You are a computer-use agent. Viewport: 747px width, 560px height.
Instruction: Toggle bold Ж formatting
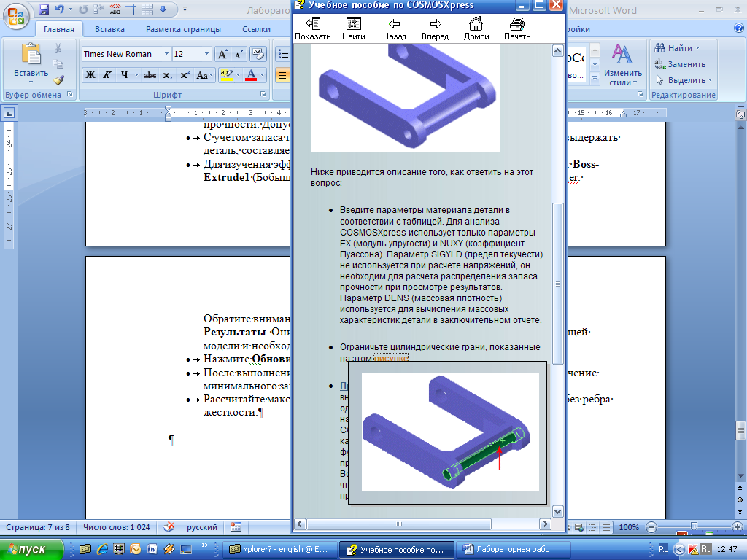pyautogui.click(x=90, y=75)
